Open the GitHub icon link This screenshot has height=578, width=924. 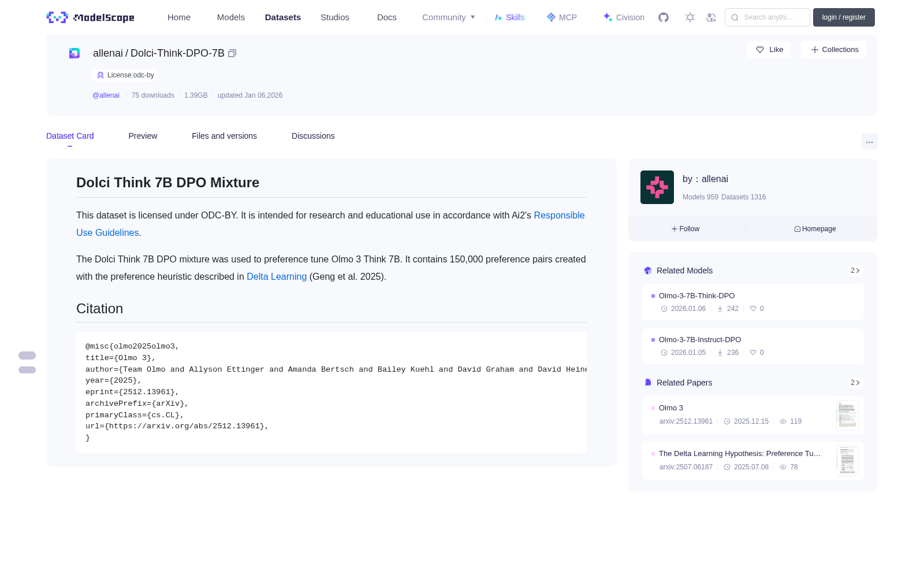point(664,17)
